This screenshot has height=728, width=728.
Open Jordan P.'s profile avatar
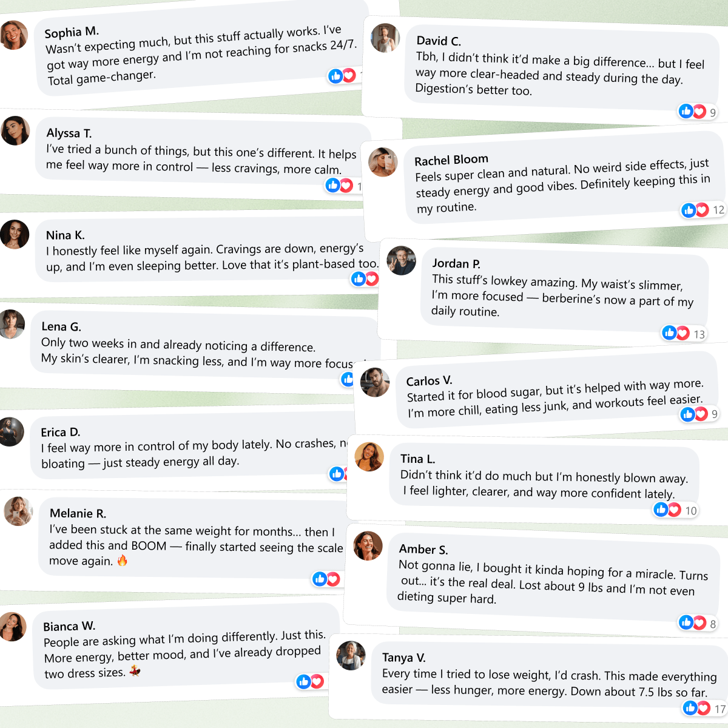click(402, 261)
